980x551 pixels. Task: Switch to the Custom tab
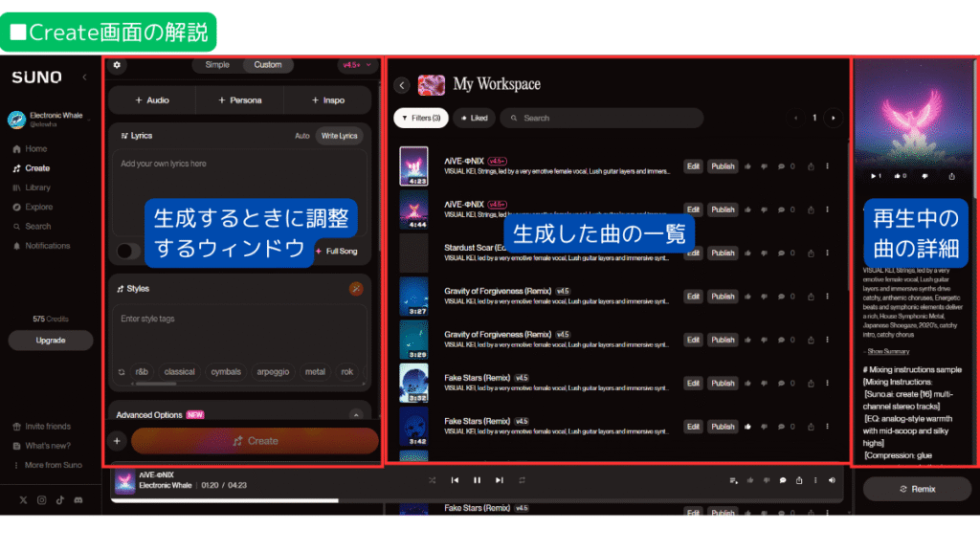(268, 65)
